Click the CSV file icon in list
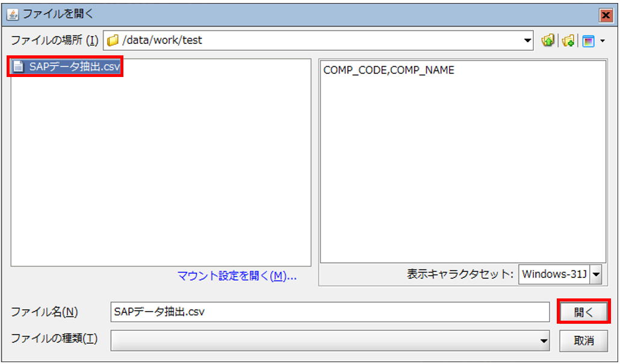620x364 pixels. coord(18,67)
